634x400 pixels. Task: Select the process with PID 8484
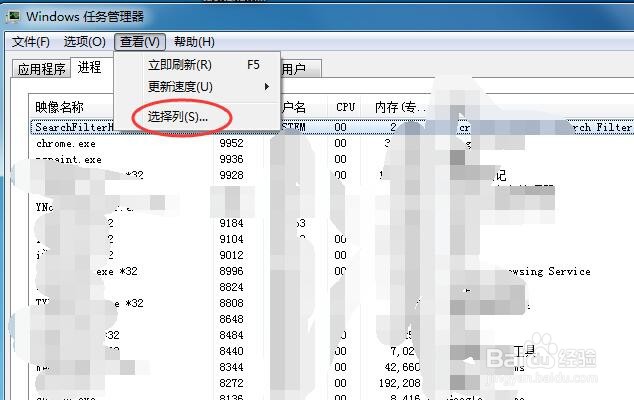click(x=231, y=335)
